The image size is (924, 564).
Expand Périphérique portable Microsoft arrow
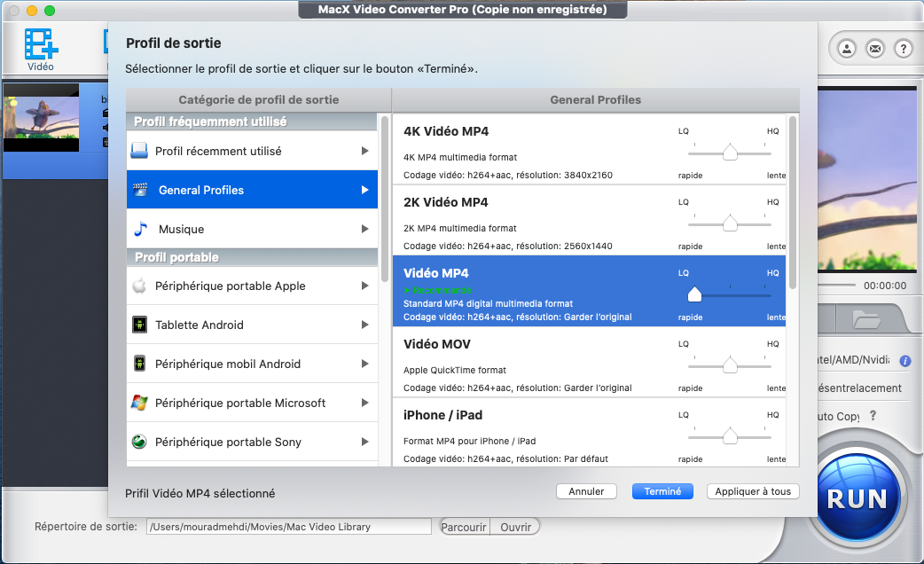click(x=364, y=403)
